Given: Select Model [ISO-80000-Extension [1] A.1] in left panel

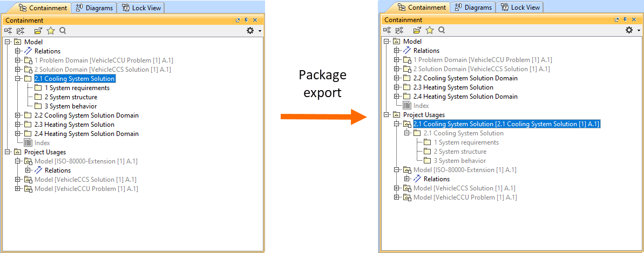Looking at the screenshot, I should point(86,161).
